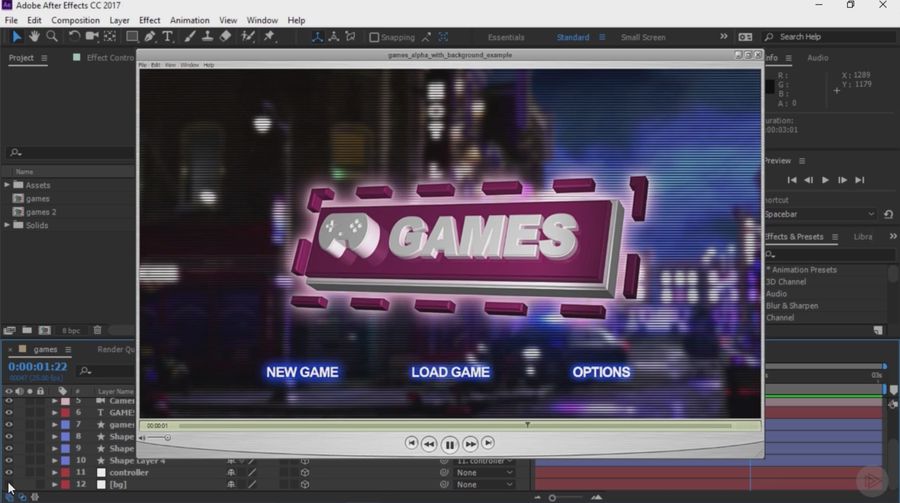900x503 pixels.
Task: Toggle visibility of layer 9 Shape
Action: 9,448
